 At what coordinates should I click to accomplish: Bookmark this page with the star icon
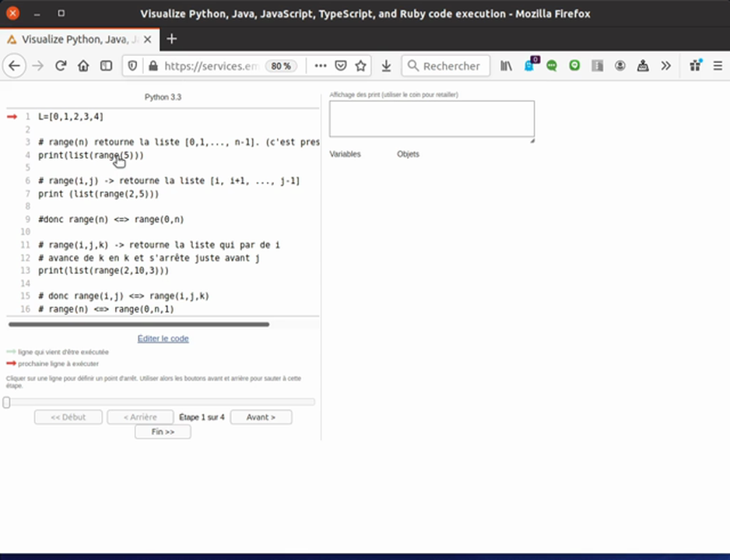pos(360,66)
